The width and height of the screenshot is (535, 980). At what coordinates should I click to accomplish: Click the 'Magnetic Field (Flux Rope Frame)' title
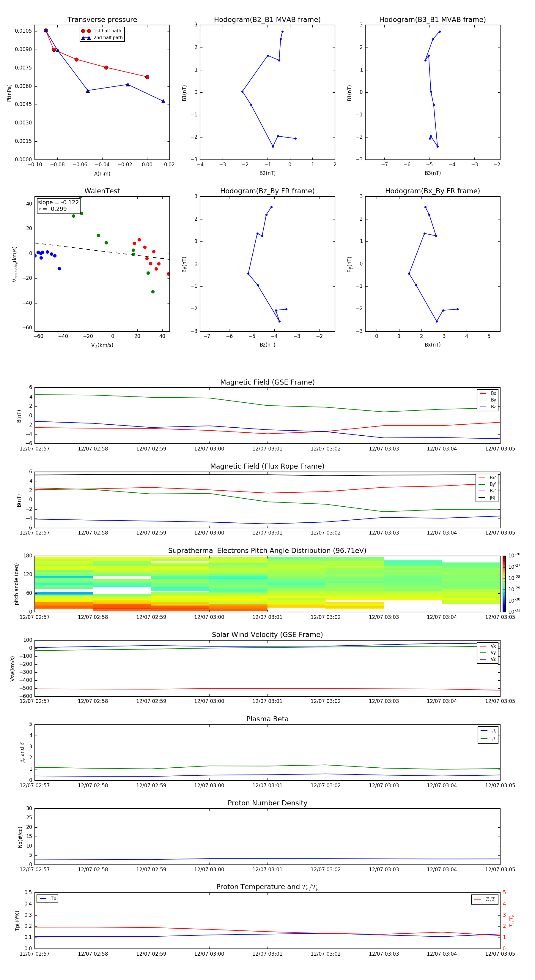coord(267,467)
